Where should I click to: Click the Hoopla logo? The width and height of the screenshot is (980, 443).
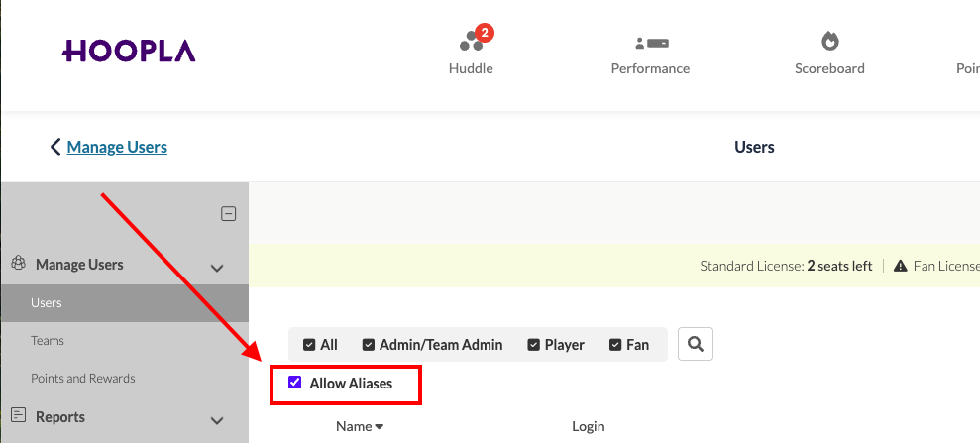[129, 51]
